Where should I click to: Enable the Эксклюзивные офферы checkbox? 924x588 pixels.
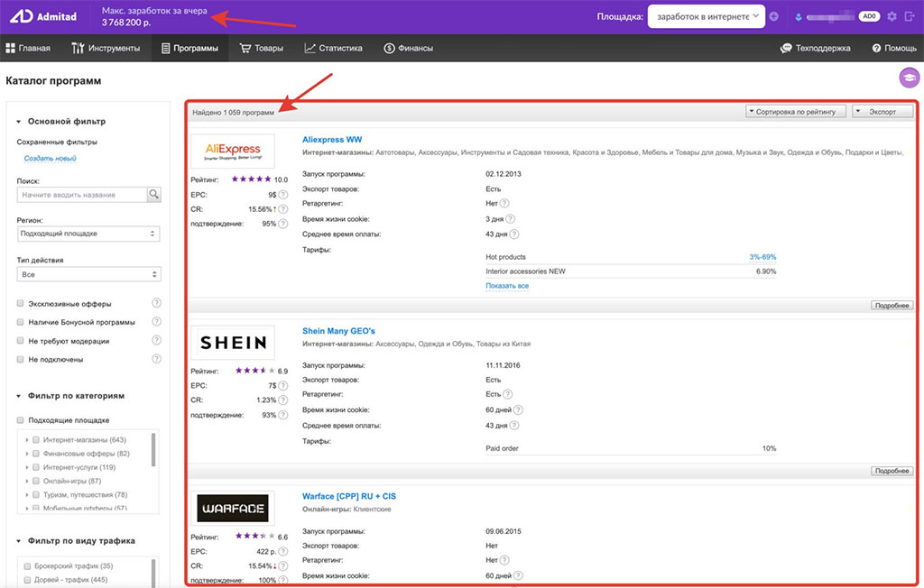click(x=21, y=304)
